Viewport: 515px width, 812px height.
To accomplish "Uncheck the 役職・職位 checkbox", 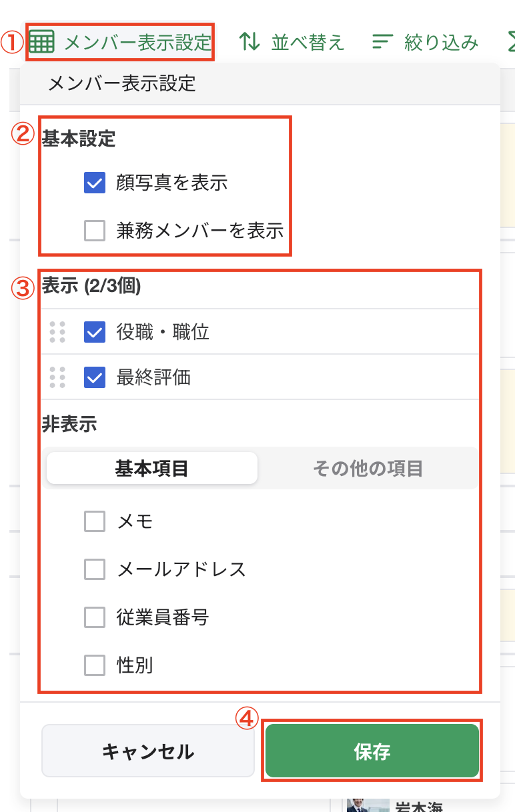I will tap(95, 331).
